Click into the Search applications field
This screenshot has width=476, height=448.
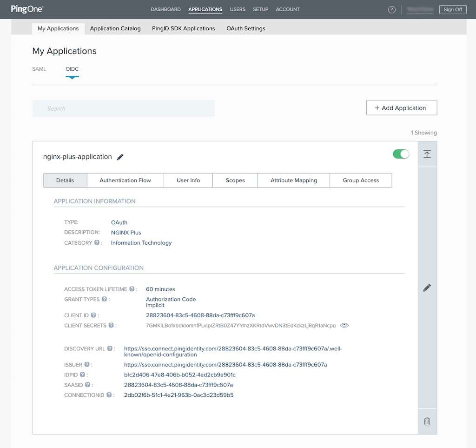[x=124, y=108]
